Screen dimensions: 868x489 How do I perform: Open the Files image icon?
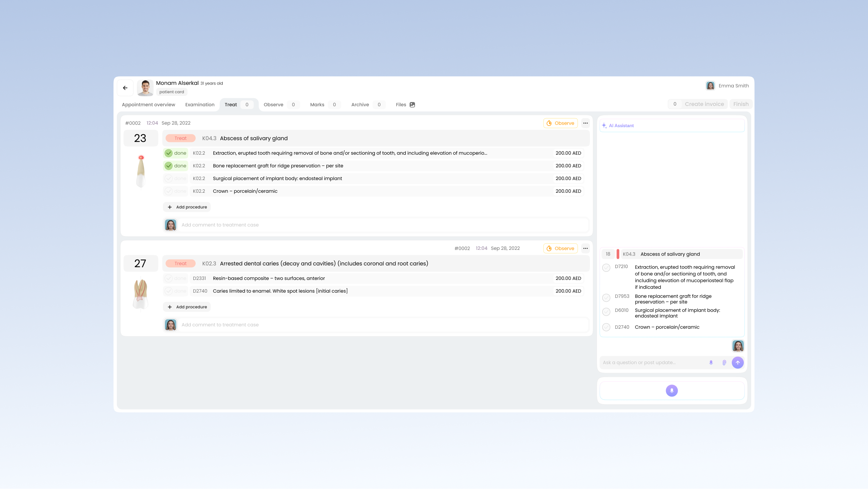[x=412, y=105]
